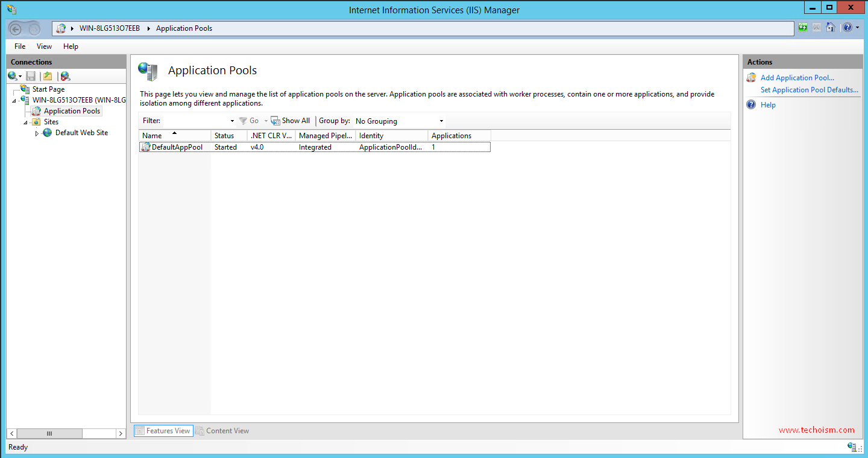Click the green Refresh Page icon
This screenshot has height=458, width=868.
(x=803, y=28)
